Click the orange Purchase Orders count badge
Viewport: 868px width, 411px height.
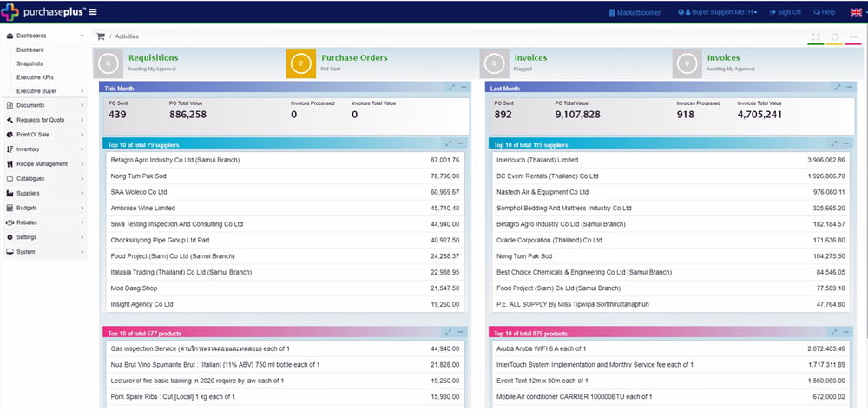[x=301, y=63]
